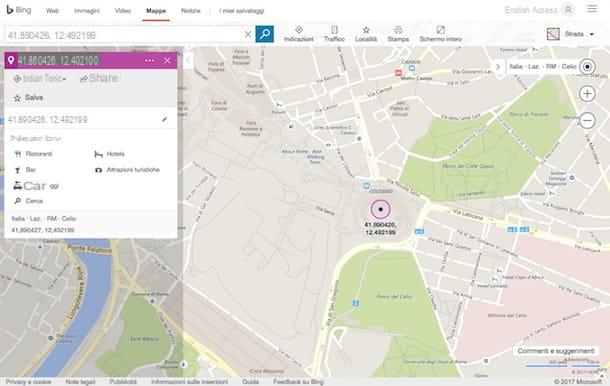The image size is (610, 386).
Task: Open the three-dots menu in location card
Action: (149, 61)
